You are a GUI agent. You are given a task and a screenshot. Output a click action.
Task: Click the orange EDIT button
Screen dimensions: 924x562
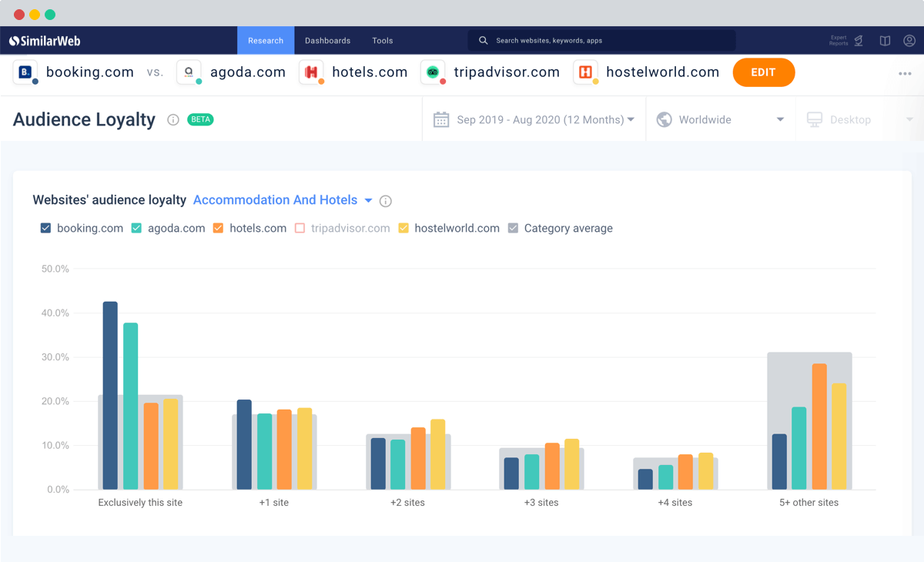pos(764,72)
